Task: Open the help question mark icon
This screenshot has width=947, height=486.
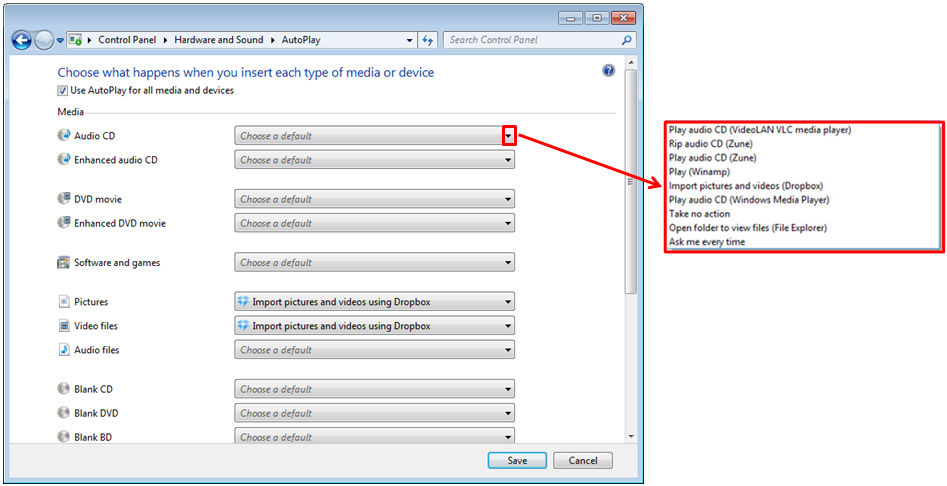Action: [608, 71]
